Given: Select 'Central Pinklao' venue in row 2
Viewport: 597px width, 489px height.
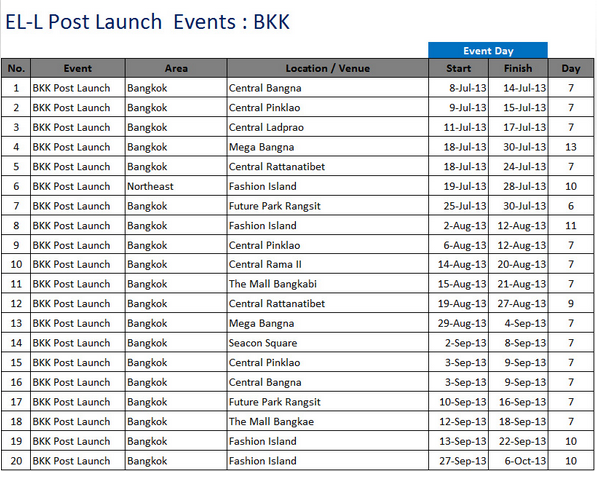Looking at the screenshot, I should (327, 108).
